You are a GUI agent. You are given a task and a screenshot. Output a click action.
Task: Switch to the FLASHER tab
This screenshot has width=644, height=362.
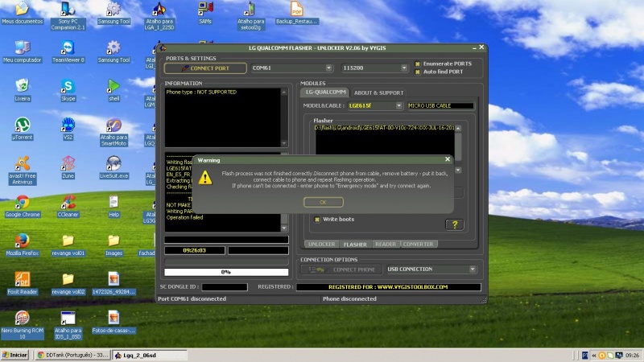pos(355,245)
